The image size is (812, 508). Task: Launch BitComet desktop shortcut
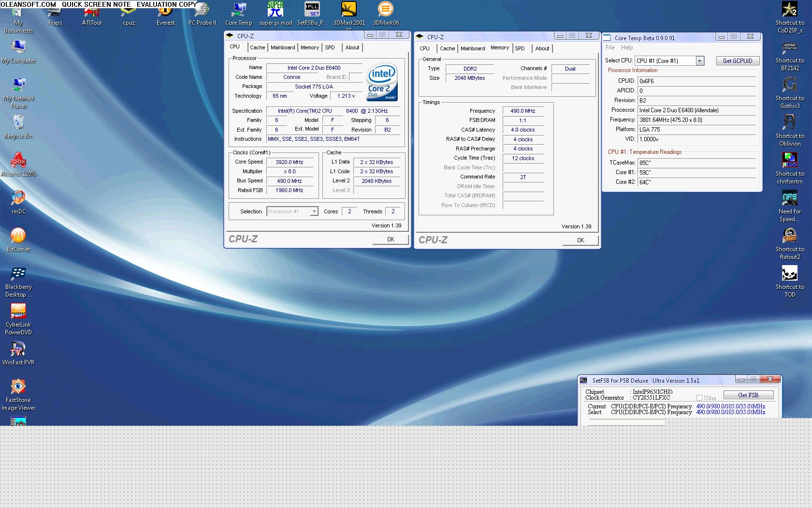[x=18, y=240]
